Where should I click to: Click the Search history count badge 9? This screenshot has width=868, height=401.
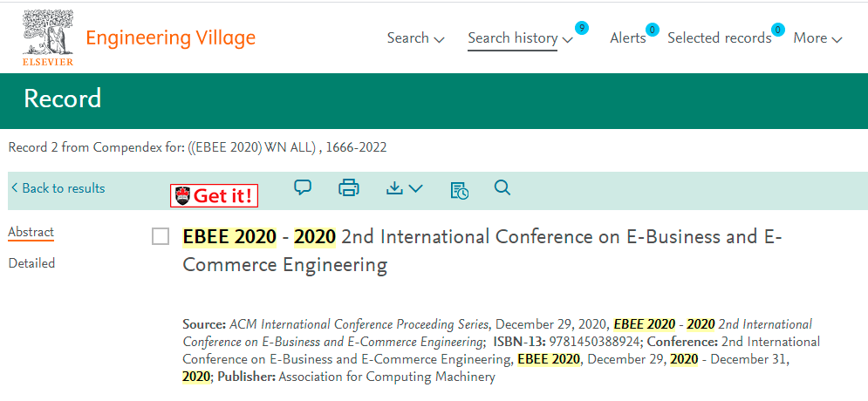(x=581, y=27)
